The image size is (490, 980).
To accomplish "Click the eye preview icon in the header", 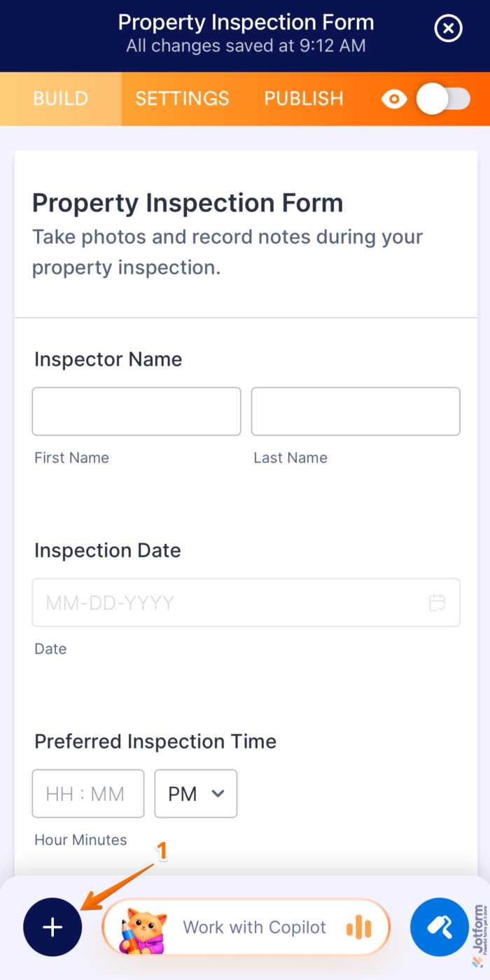I will pyautogui.click(x=394, y=99).
